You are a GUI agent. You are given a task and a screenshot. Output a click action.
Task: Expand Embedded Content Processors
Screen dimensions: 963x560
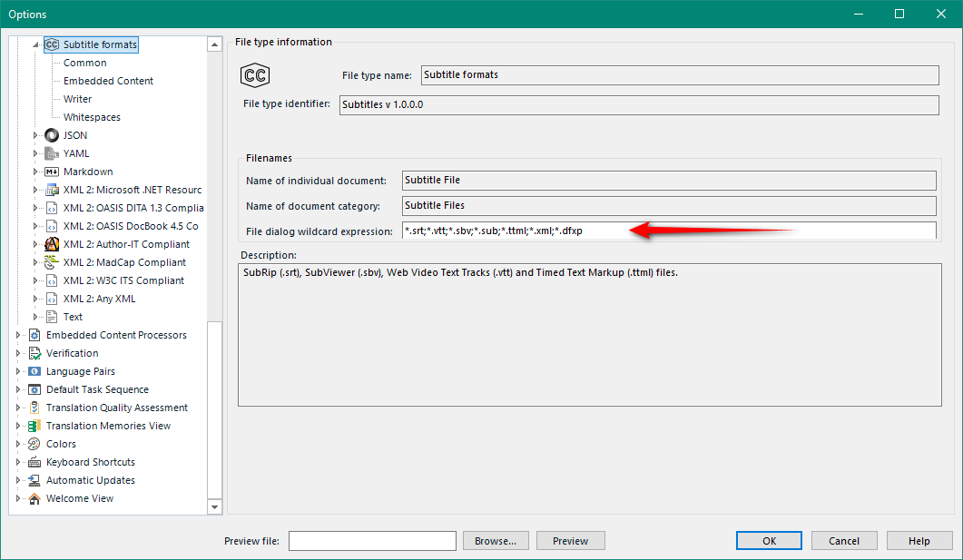[20, 334]
